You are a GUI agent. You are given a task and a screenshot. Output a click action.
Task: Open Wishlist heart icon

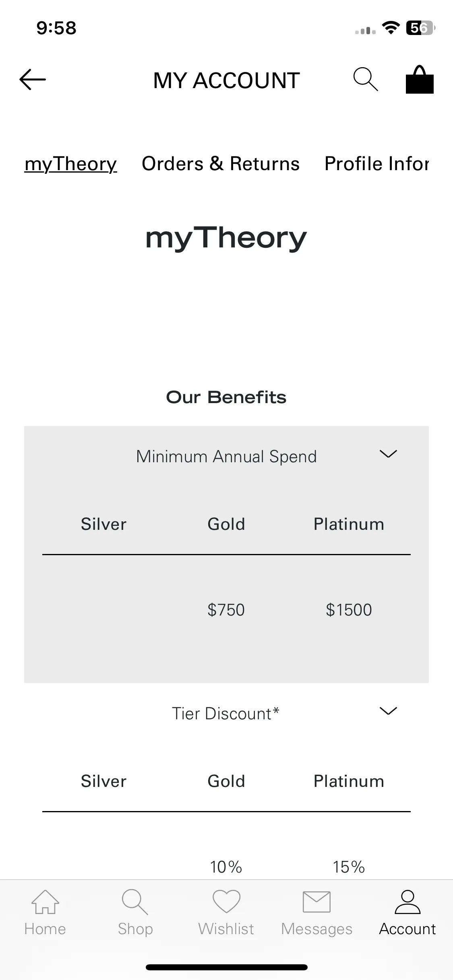(x=226, y=913)
